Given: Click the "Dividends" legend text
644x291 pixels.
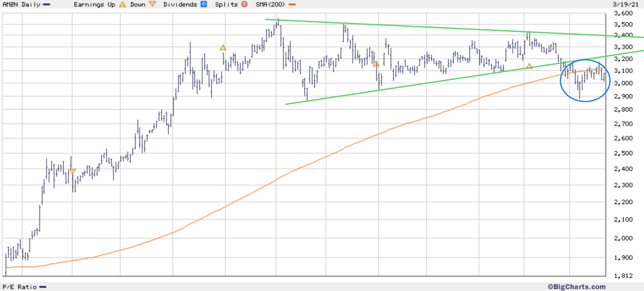Looking at the screenshot, I should [x=180, y=5].
